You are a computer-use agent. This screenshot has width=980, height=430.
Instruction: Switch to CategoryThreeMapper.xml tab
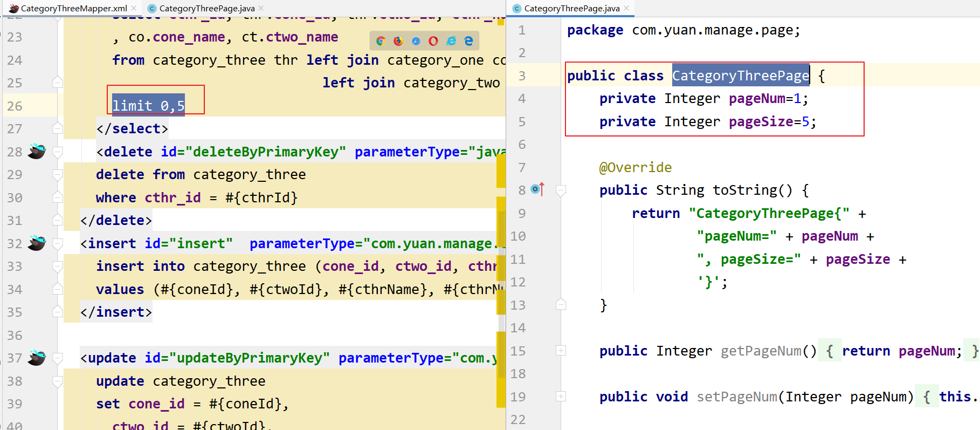tap(74, 8)
